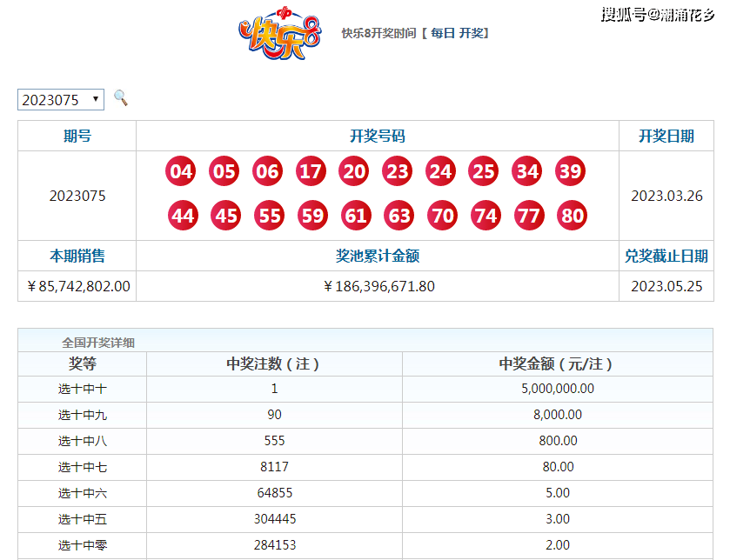
Task: Click red ball number 05
Action: pyautogui.click(x=224, y=171)
